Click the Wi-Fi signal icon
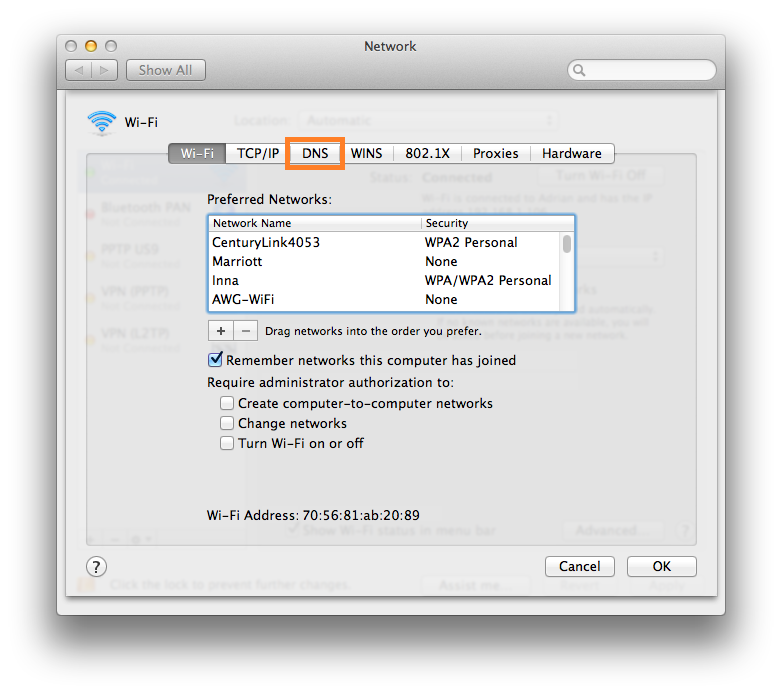This screenshot has width=782, height=694. click(x=102, y=123)
